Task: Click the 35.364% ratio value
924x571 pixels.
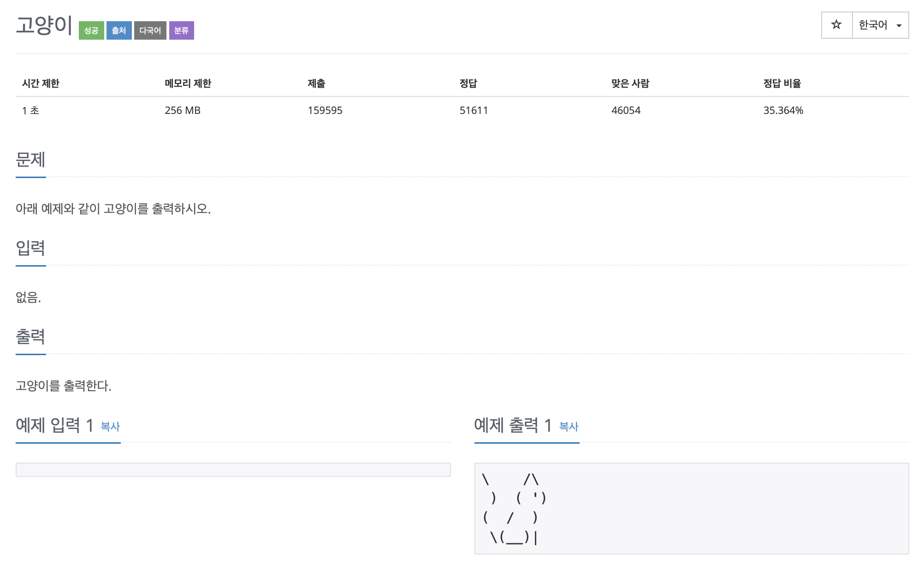Action: click(x=783, y=110)
